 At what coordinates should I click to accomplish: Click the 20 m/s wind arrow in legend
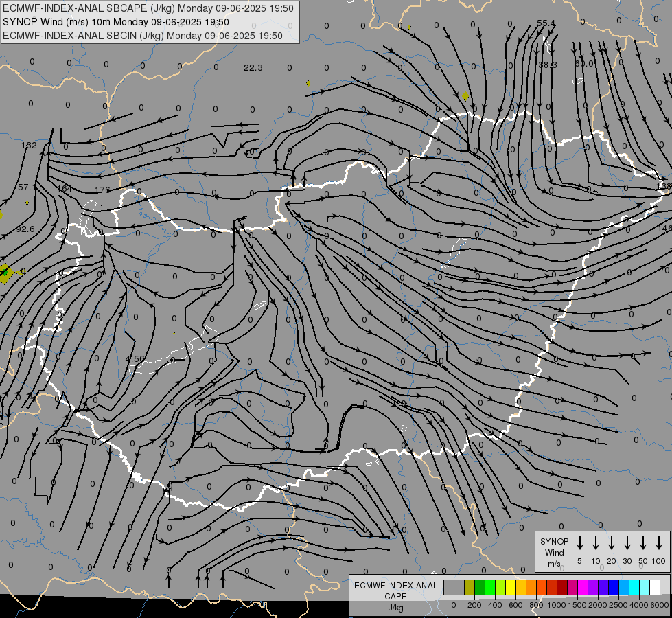[x=612, y=543]
